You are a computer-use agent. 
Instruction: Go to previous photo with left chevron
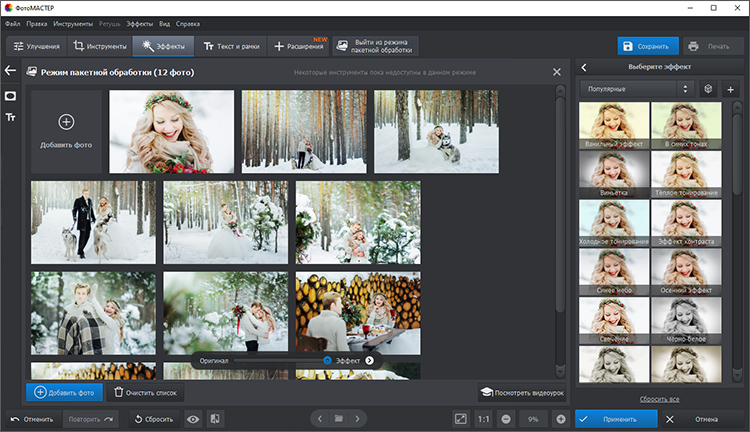coord(319,419)
